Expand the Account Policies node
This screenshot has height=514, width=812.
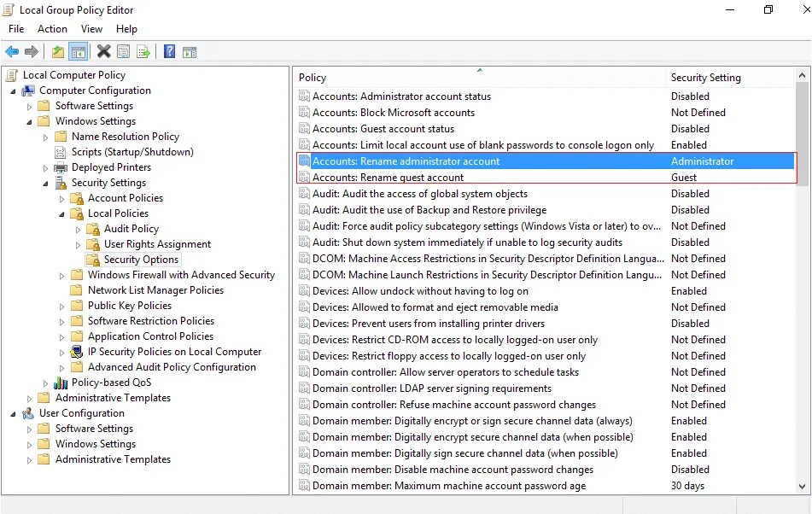61,199
